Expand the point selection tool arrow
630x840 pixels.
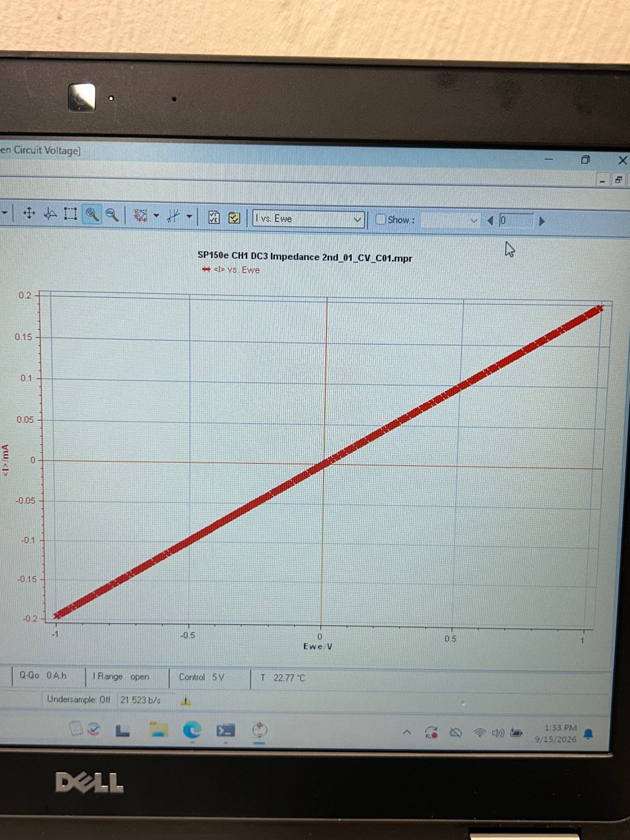click(156, 216)
